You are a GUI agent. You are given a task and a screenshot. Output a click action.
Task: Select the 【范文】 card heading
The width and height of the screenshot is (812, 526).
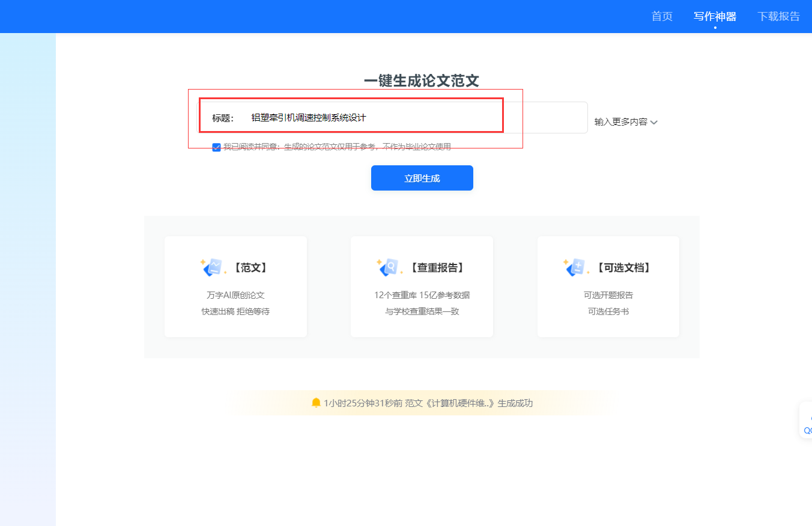(251, 268)
